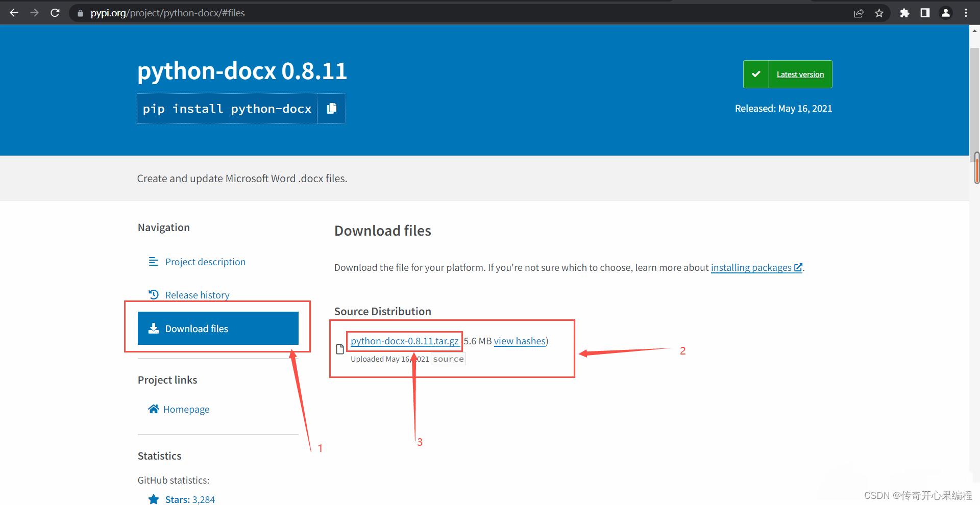Click the pip install python-docx command text
Viewport: 980px width, 505px height.
[x=227, y=109]
